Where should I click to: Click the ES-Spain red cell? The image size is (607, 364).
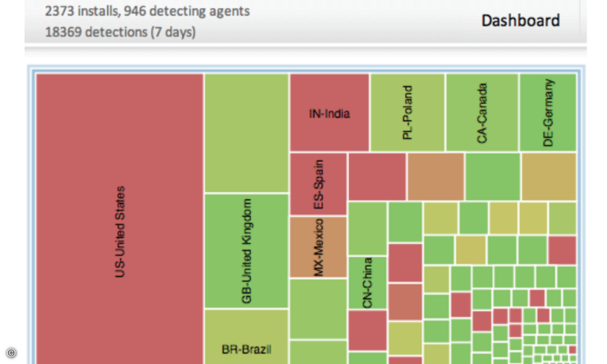(318, 184)
